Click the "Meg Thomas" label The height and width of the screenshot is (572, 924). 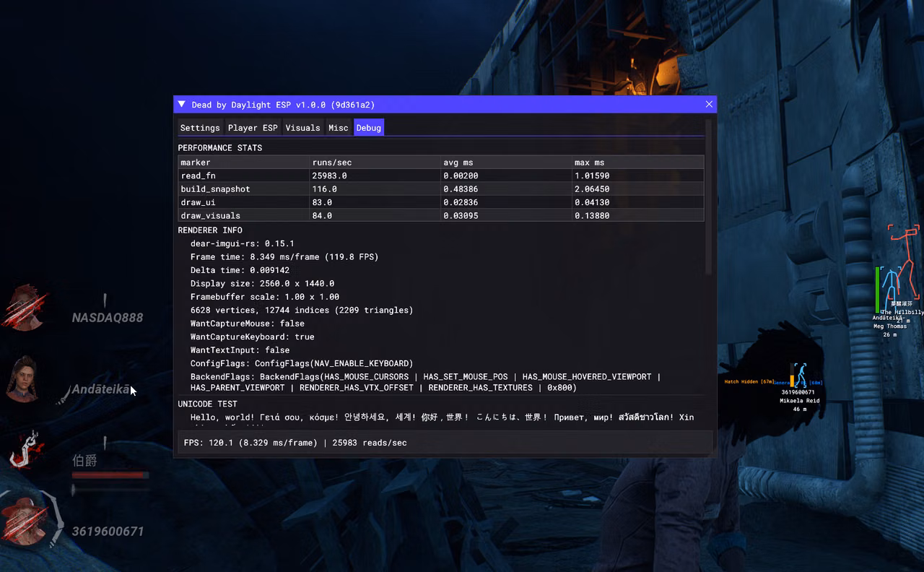pos(890,326)
